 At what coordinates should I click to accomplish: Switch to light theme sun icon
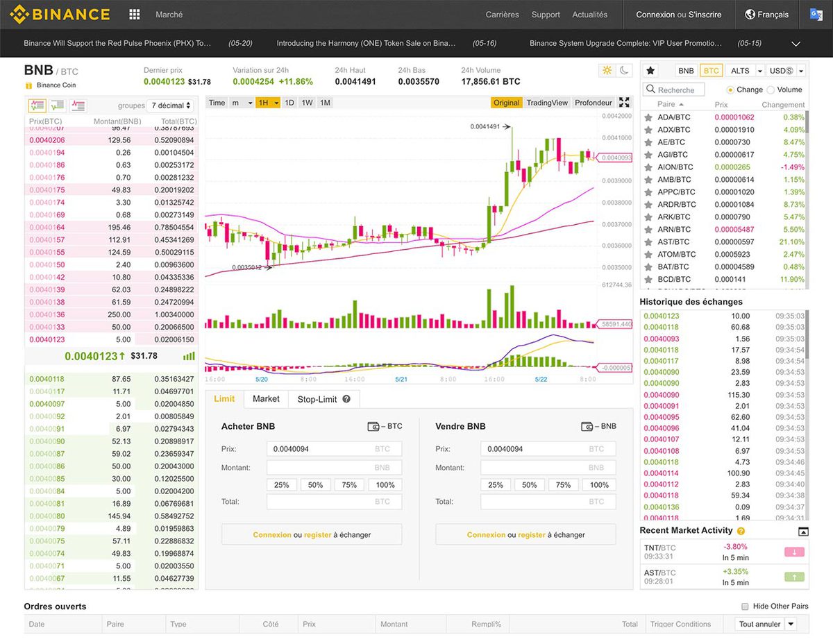[x=607, y=70]
